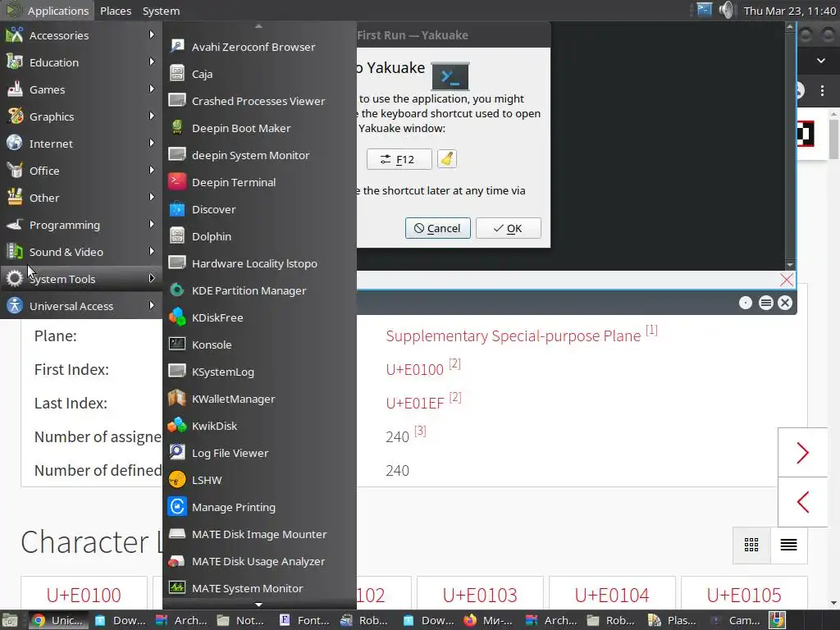Click the F12 shortcut button
The image size is (840, 630).
click(x=399, y=159)
